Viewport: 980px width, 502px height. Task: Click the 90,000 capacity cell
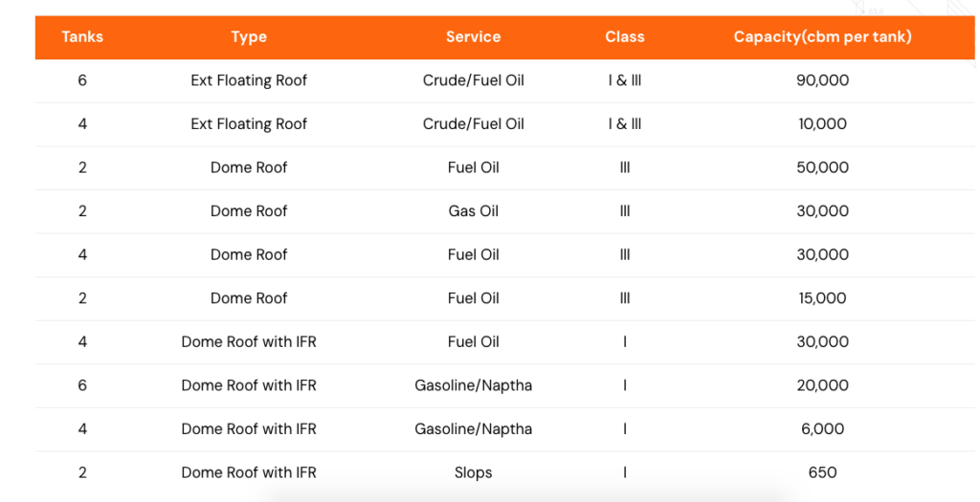tap(822, 80)
